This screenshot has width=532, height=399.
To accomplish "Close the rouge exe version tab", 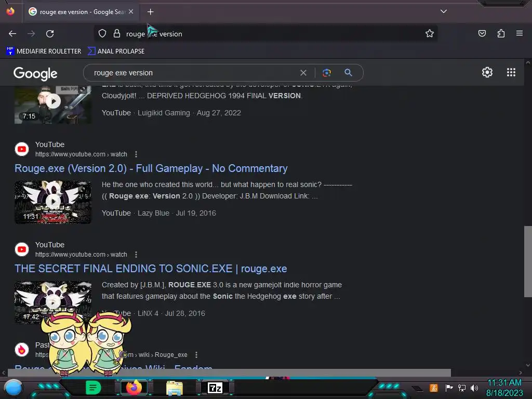I will tap(131, 11).
